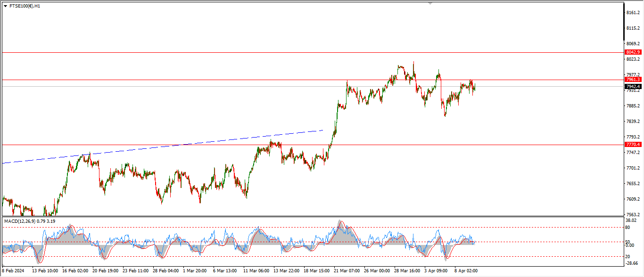
Task: Select the 7961.3 red price label
Action: pyautogui.click(x=633, y=80)
